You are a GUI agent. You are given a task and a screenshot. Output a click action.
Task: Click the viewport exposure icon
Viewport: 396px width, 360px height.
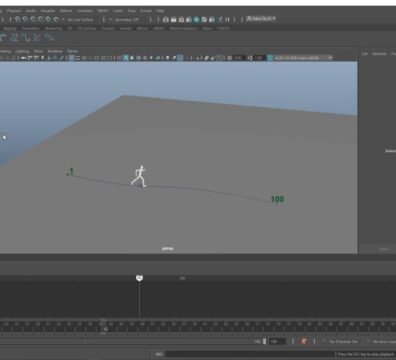(229, 58)
